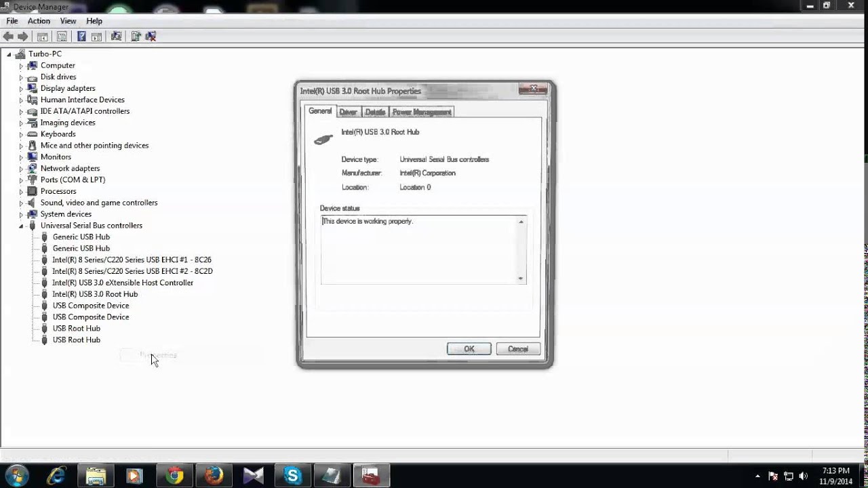This screenshot has width=868, height=488.
Task: Click the device icon beside Intel(R) USB 3.0 Root Hub in the tree
Action: [x=45, y=294]
